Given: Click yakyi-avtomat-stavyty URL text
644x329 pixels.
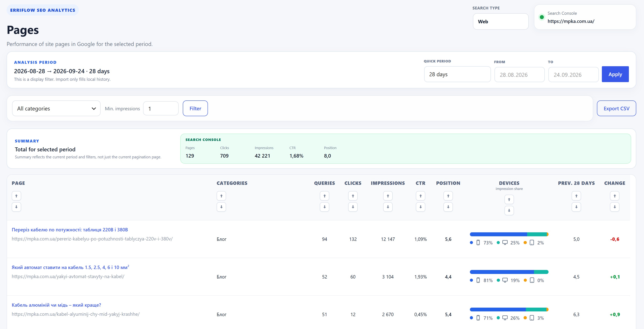Looking at the screenshot, I should 68,276.
